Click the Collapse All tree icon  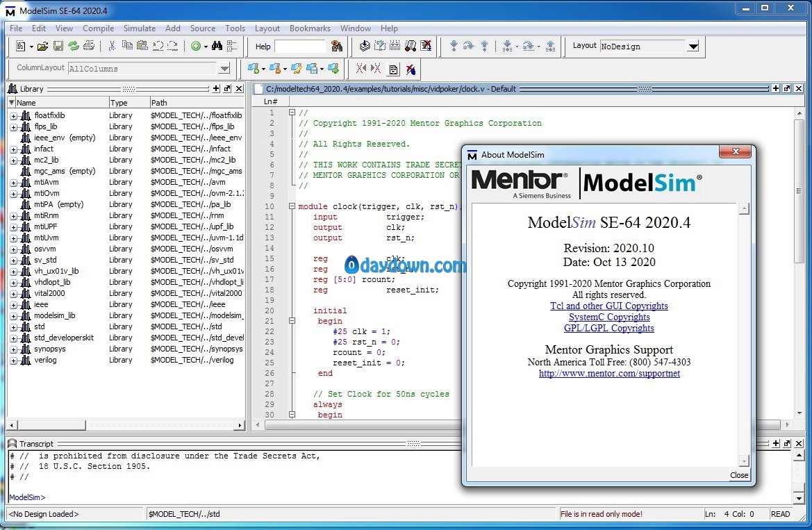click(x=232, y=46)
